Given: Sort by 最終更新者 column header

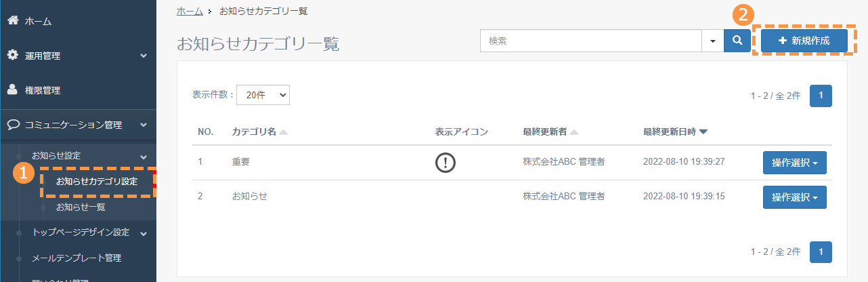Looking at the screenshot, I should coord(548,132).
